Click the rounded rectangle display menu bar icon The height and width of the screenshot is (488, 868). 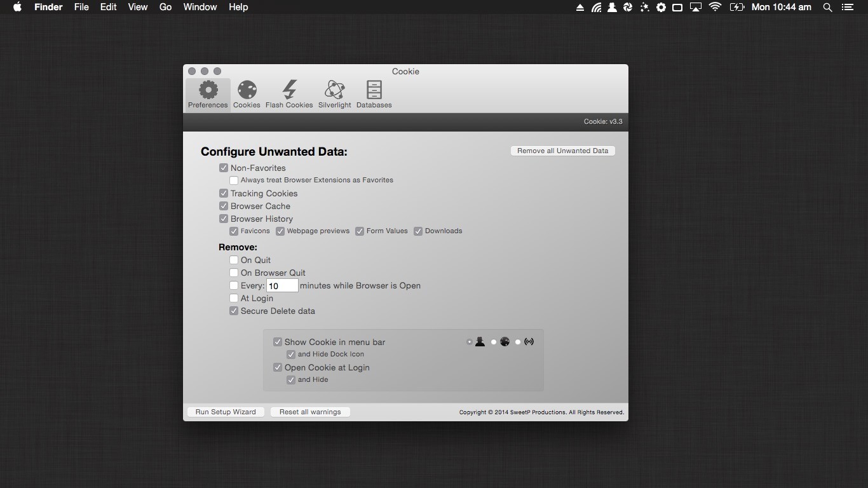pos(677,8)
